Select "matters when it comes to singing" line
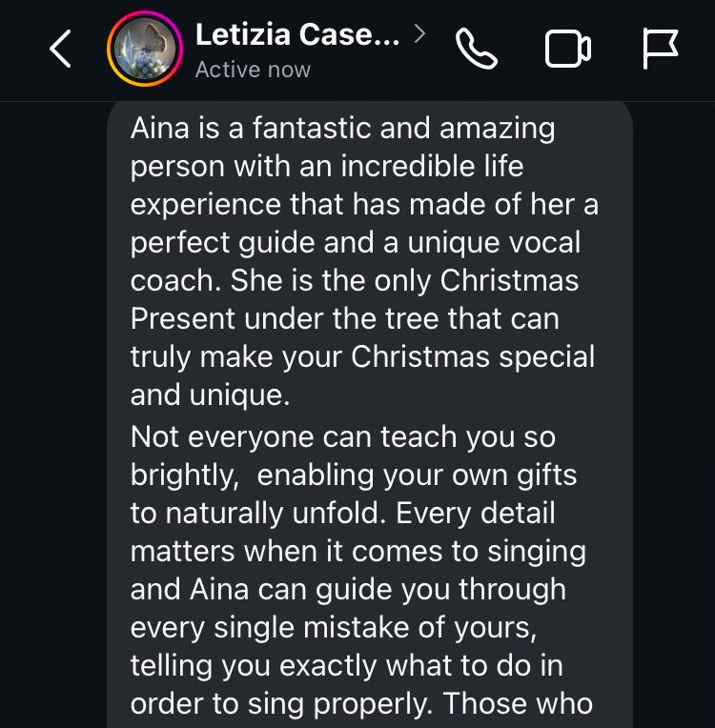The width and height of the screenshot is (715, 728). [357, 551]
